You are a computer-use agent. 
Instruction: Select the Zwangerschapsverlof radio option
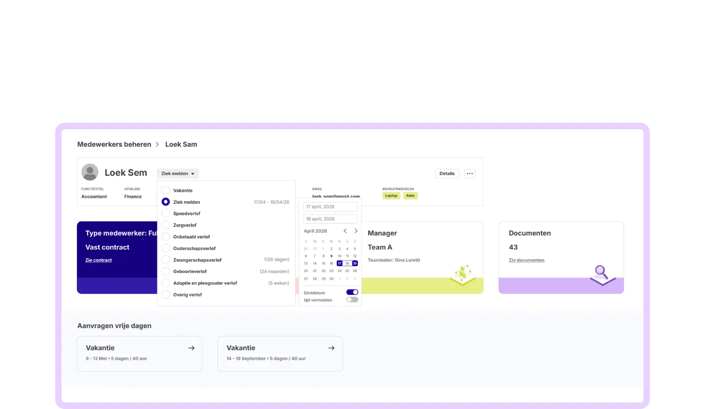pyautogui.click(x=165, y=260)
